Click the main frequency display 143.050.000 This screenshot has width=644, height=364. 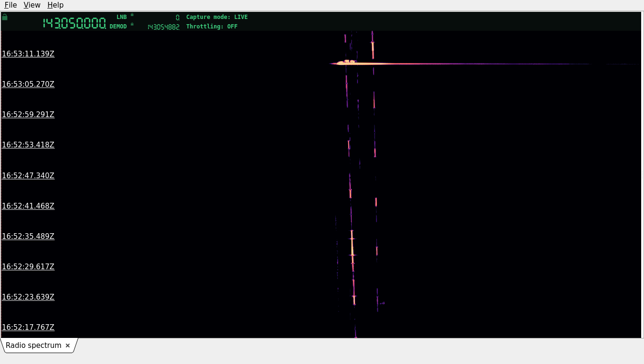(74, 23)
